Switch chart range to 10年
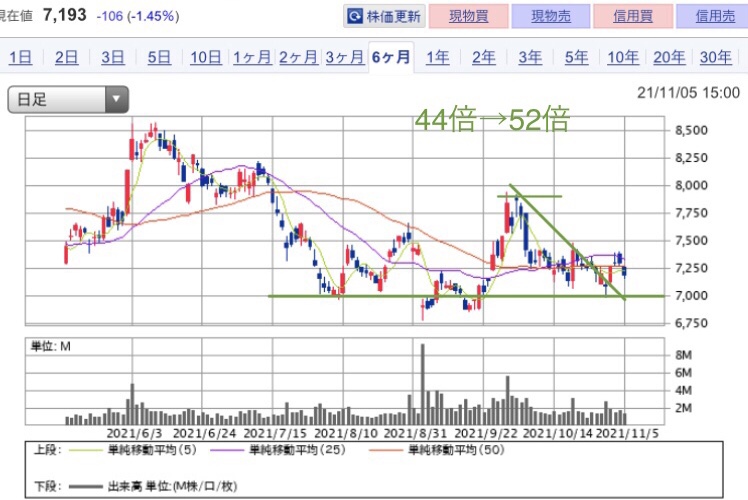This screenshot has width=748, height=500. point(623,58)
